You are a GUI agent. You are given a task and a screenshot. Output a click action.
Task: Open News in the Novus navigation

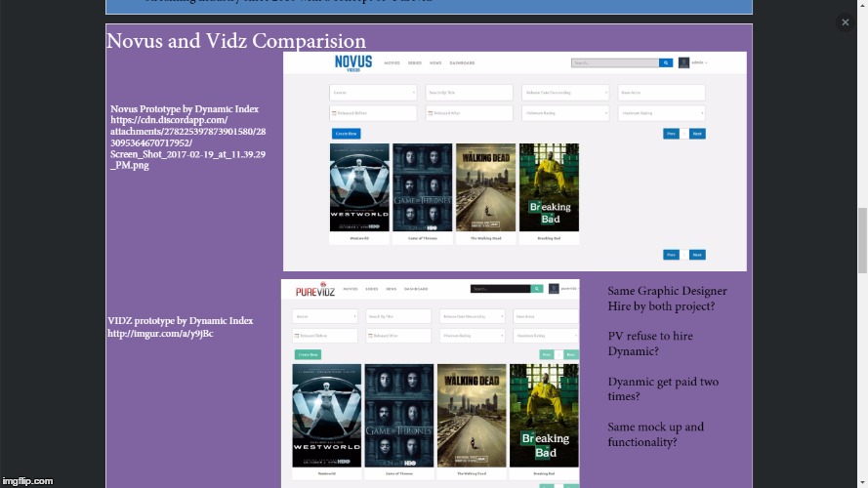(435, 63)
